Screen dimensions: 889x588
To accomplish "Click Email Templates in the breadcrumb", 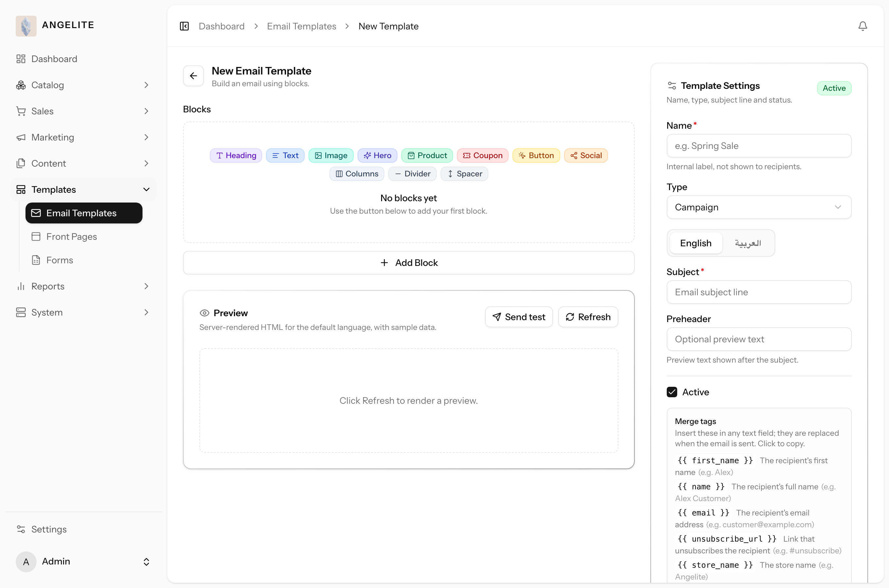I will (302, 26).
